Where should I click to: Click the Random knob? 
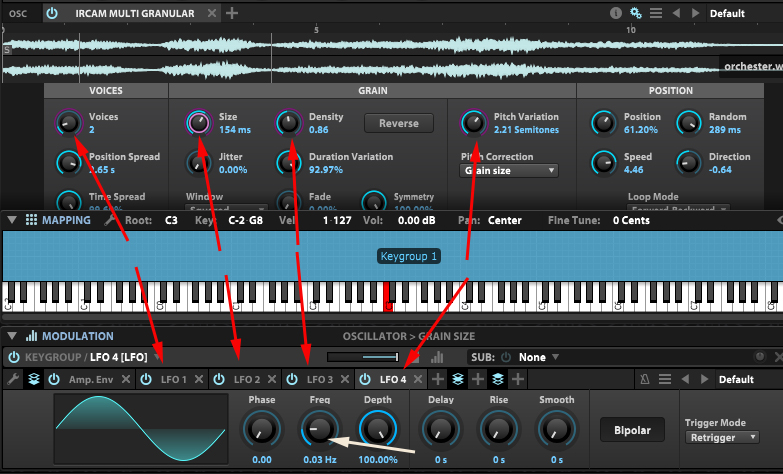(x=689, y=122)
